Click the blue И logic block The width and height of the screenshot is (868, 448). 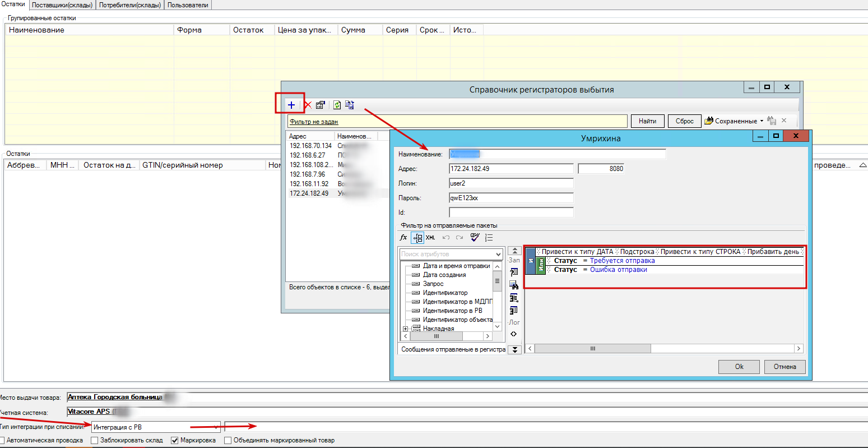(531, 261)
